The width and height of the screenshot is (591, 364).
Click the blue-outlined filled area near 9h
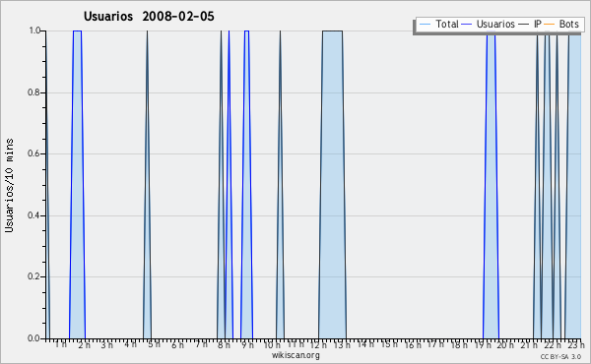pyautogui.click(x=247, y=184)
